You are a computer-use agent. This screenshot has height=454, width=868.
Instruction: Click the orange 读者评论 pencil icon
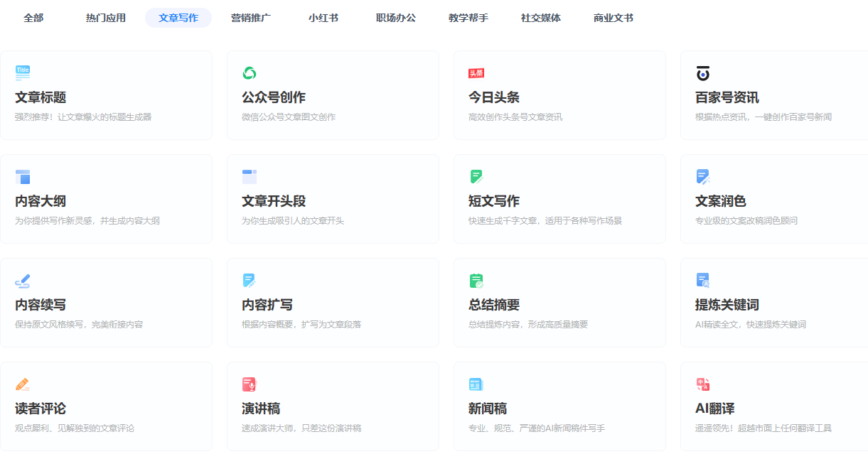[x=23, y=384]
